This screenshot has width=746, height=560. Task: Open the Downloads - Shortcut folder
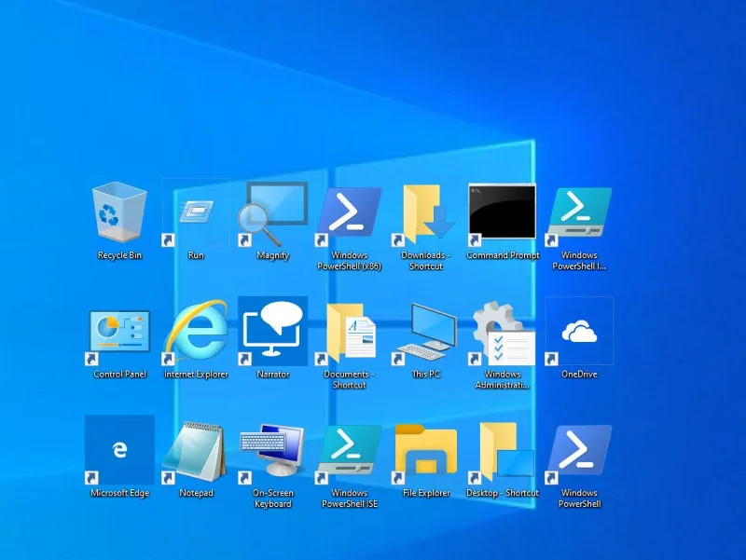(x=425, y=212)
